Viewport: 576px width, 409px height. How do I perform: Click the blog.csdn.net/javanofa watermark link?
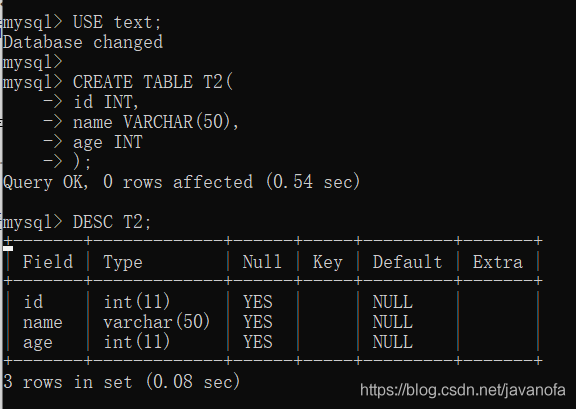pos(462,390)
